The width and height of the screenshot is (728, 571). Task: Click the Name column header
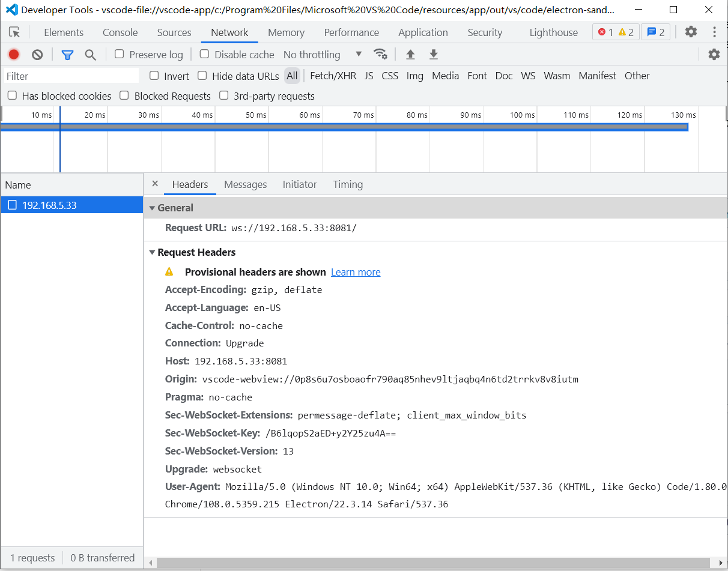(72, 185)
